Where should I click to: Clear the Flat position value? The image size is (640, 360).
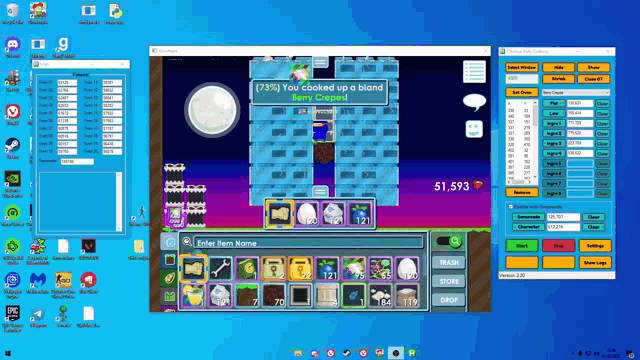point(602,104)
